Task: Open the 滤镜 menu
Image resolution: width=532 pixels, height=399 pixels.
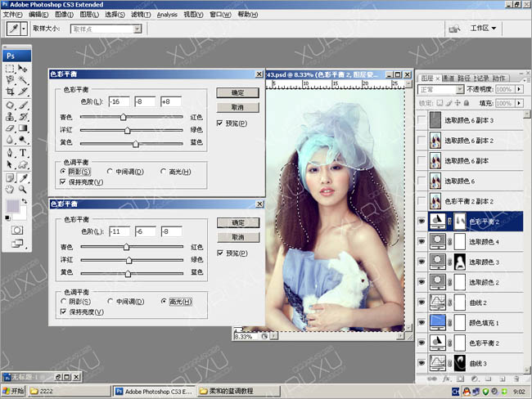Action: pos(141,15)
